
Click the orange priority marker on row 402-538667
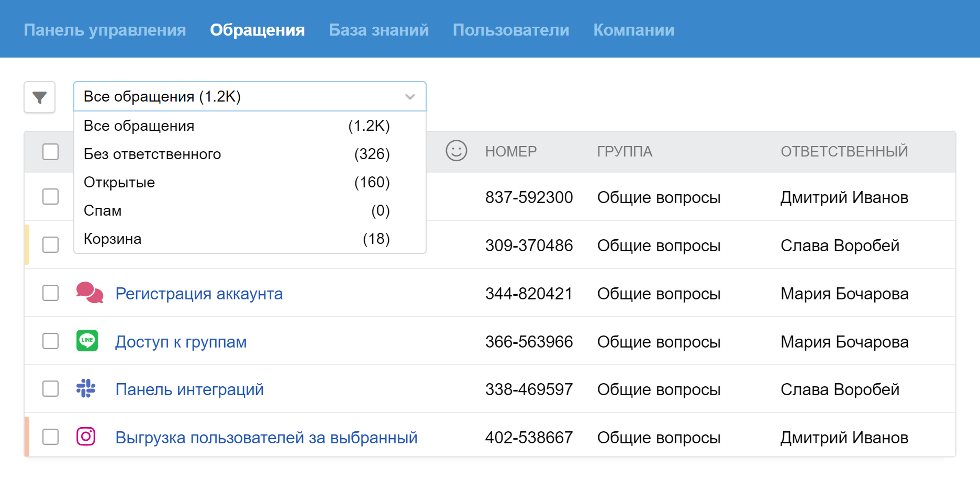click(27, 437)
